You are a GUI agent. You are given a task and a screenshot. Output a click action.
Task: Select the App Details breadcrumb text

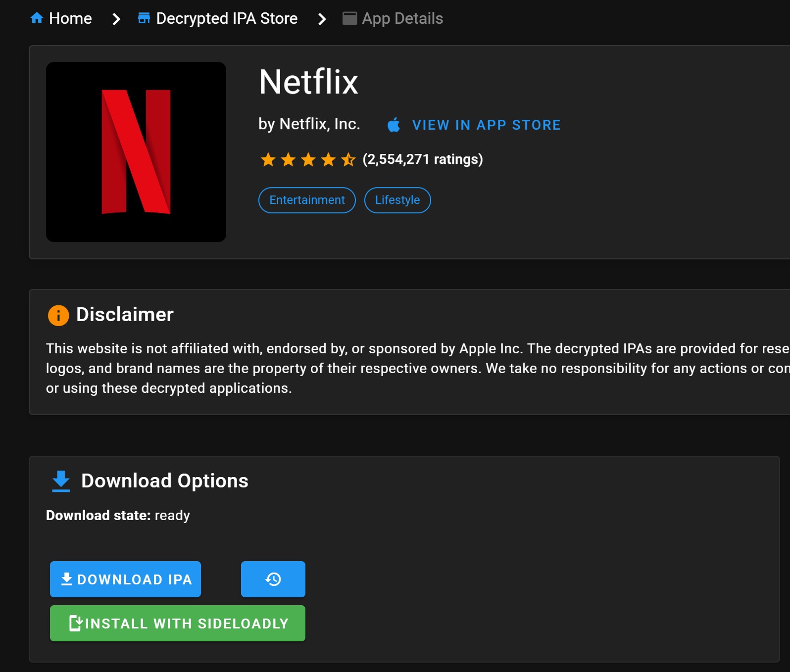coord(402,18)
